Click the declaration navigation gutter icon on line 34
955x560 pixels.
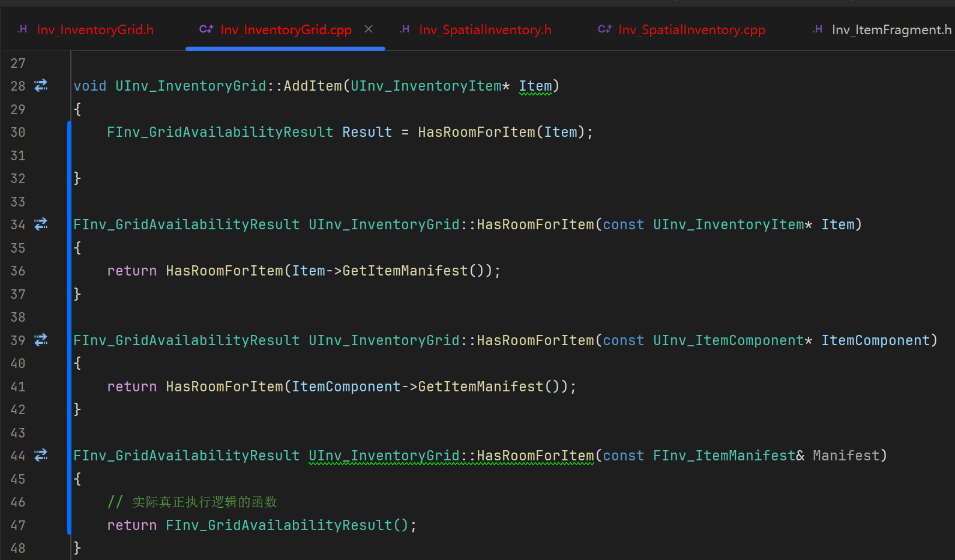pyautogui.click(x=41, y=224)
